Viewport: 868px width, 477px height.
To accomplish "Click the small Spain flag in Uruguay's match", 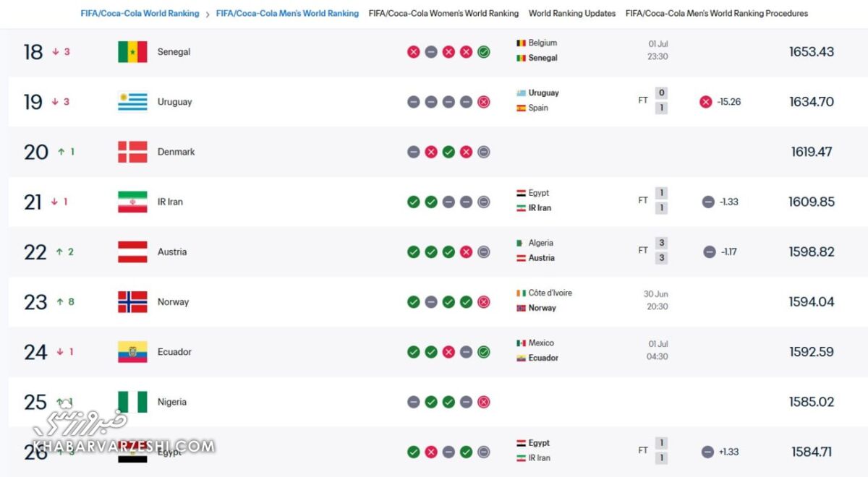I will (x=521, y=108).
